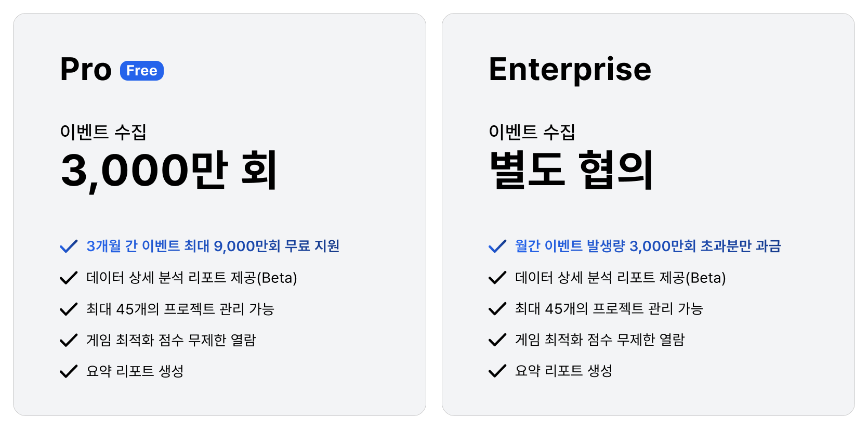Screen dimensions: 868x429
Task: Click 이벤트 수집 label in the Enterprise card
Action: coord(532,132)
